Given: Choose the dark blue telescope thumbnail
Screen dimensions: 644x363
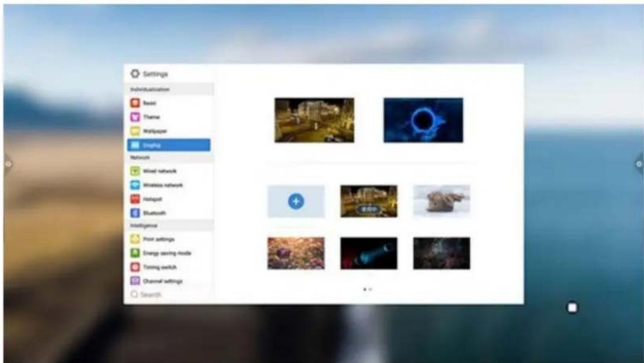Looking at the screenshot, I should (369, 253).
